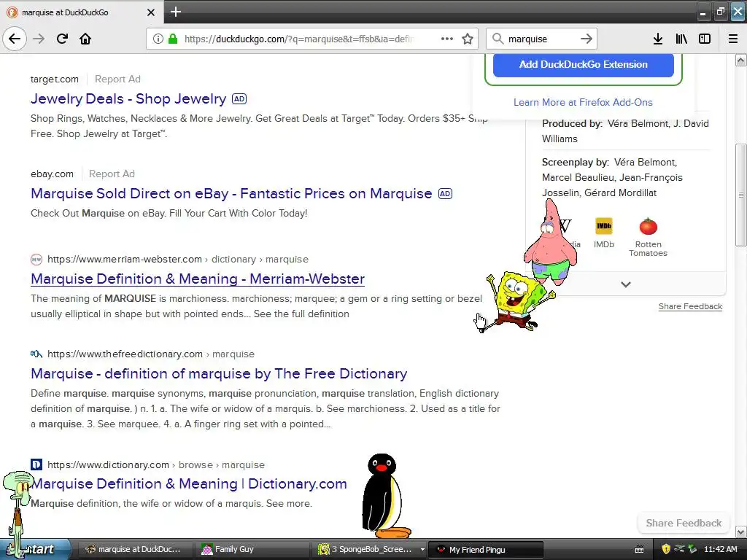
Task: Expand the info panel with chevron
Action: 625,284
